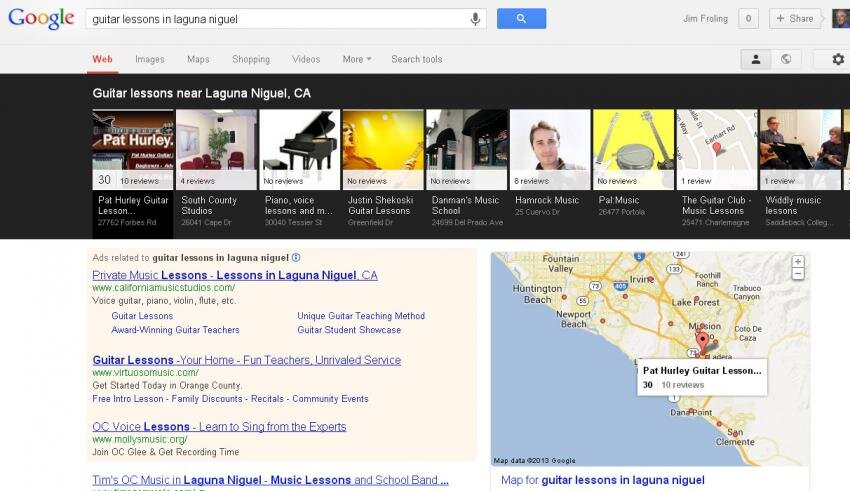Screen dimensions: 850x491
Task: Switch to Videos tab
Action: pos(306,59)
